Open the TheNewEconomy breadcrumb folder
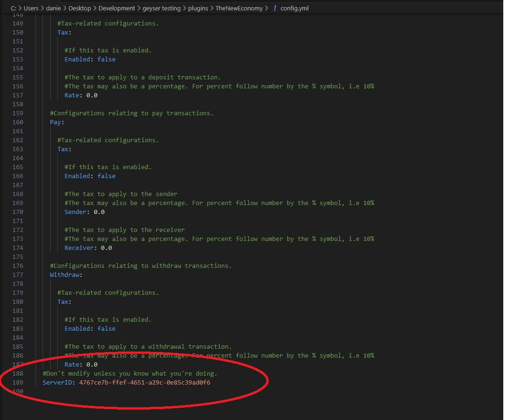508x420 pixels. coord(239,8)
